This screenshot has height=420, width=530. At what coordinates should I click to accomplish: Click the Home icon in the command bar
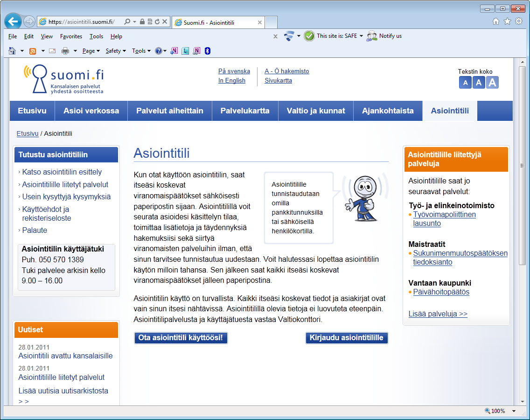click(12, 51)
